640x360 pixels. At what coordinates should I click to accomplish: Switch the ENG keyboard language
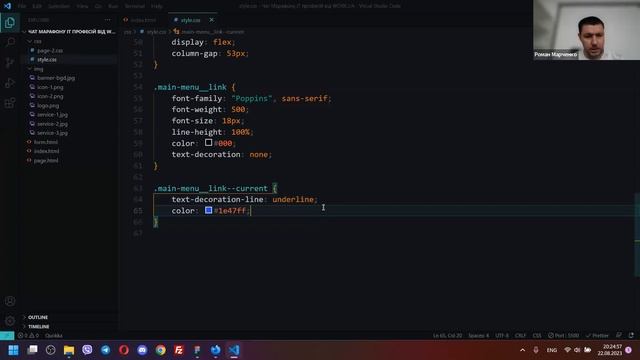pos(551,350)
